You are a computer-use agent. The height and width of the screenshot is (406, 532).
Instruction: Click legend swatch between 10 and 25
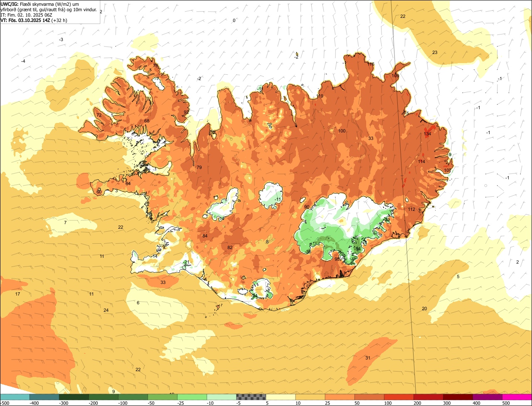click(x=310, y=397)
